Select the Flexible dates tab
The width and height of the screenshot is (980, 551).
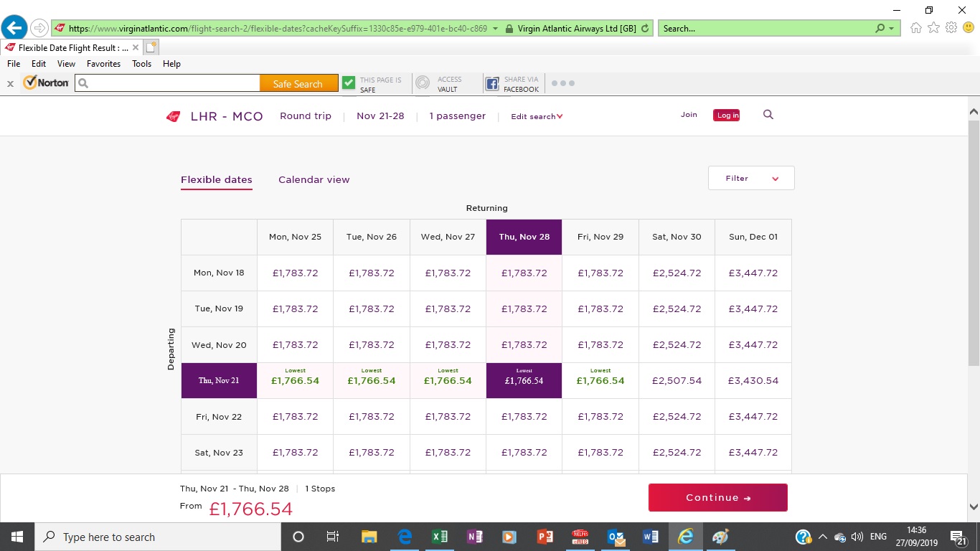point(217,179)
